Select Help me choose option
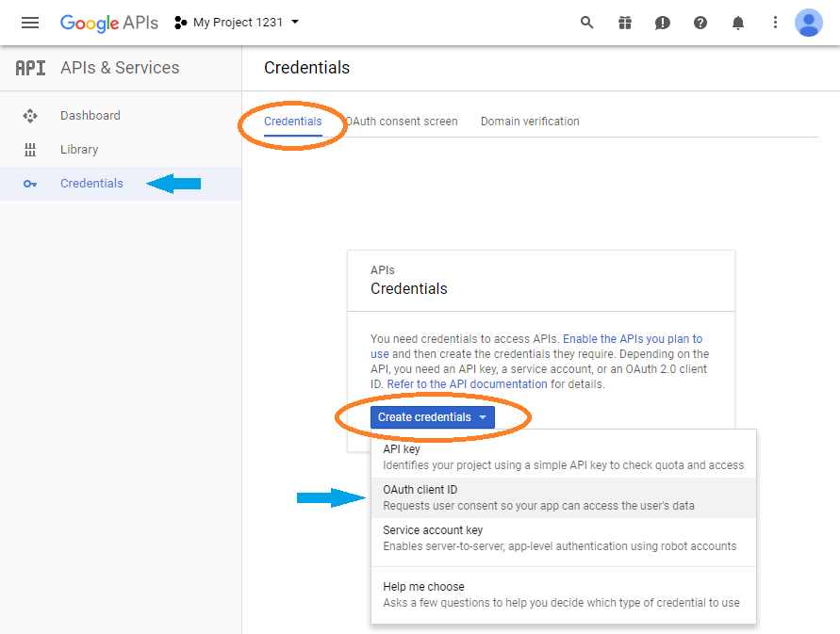This screenshot has height=634, width=840. click(564, 594)
